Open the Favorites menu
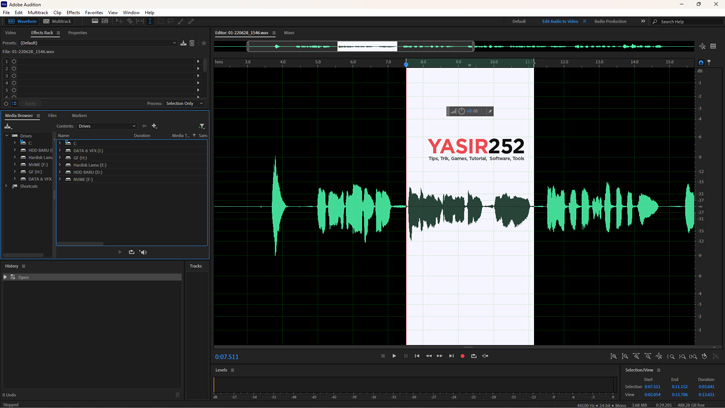The height and width of the screenshot is (408, 725). [x=94, y=12]
